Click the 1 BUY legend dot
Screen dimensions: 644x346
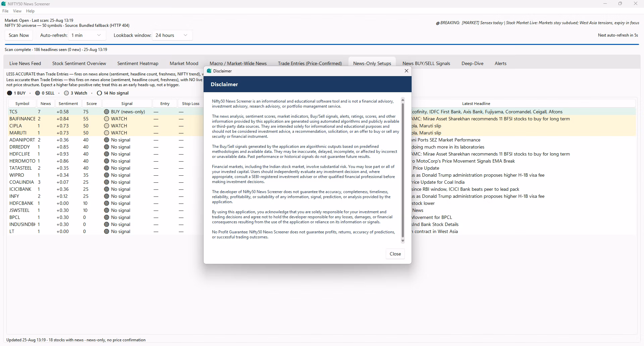9,93
